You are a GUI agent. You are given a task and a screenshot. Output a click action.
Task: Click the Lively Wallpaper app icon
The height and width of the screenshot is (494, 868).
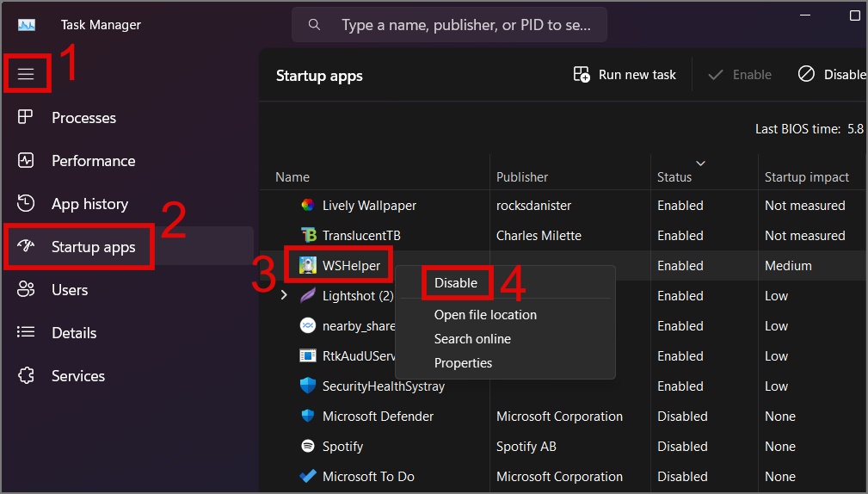coord(308,205)
